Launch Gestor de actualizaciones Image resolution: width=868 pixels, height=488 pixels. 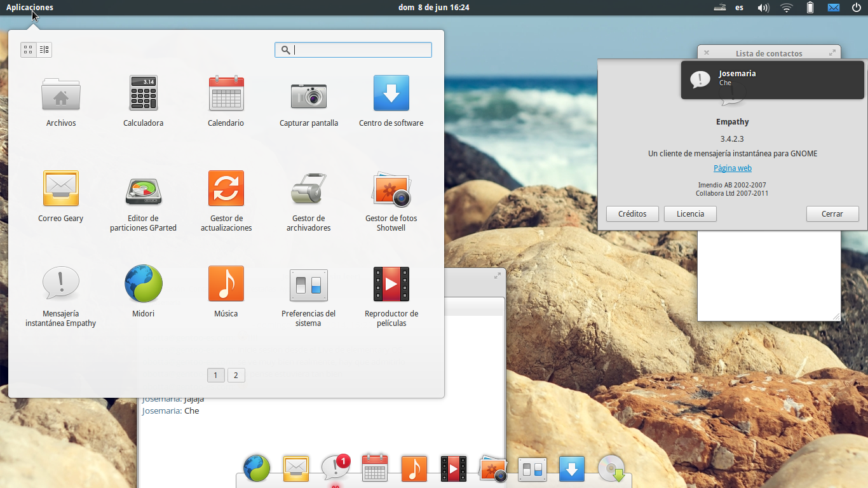pyautogui.click(x=226, y=201)
